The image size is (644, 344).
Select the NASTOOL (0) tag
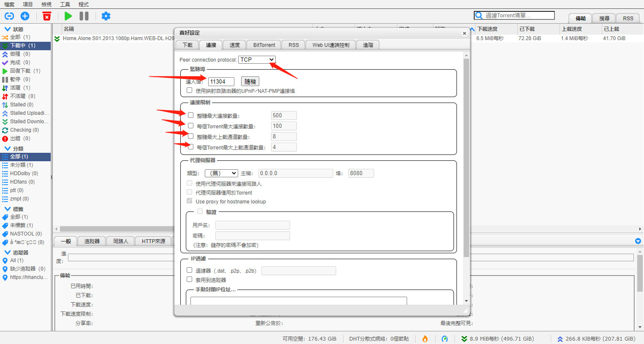(x=25, y=234)
